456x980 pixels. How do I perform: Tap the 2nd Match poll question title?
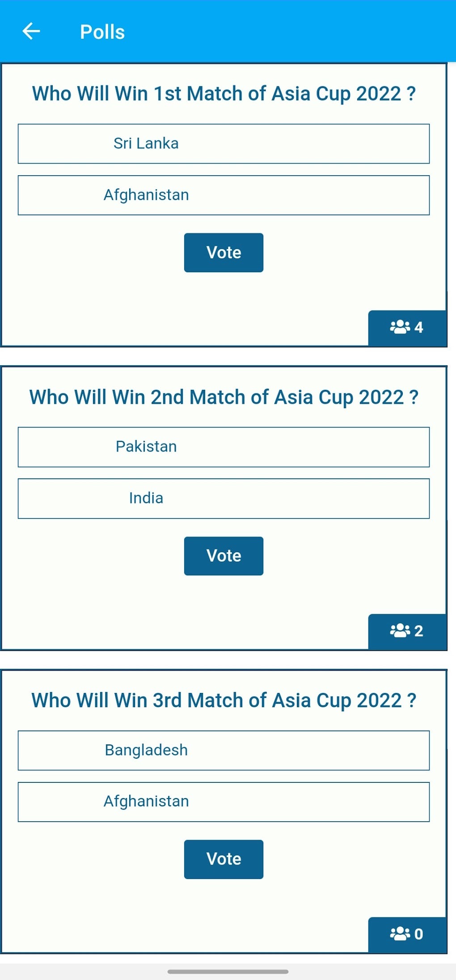click(224, 397)
